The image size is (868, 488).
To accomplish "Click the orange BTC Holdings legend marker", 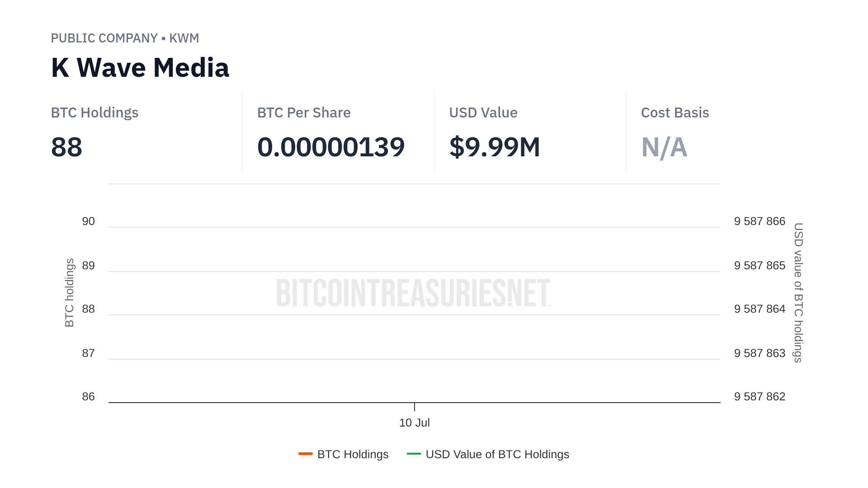I will pos(306,454).
